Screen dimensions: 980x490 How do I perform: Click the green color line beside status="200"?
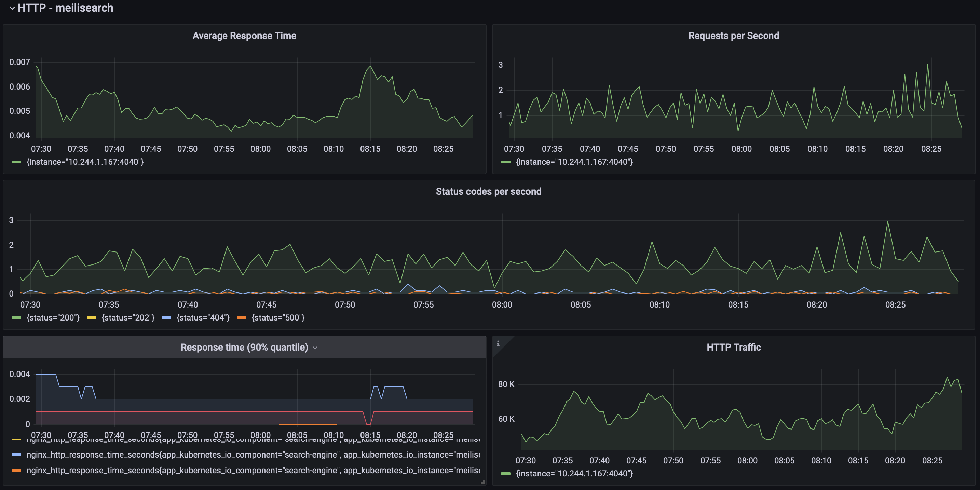(16, 318)
